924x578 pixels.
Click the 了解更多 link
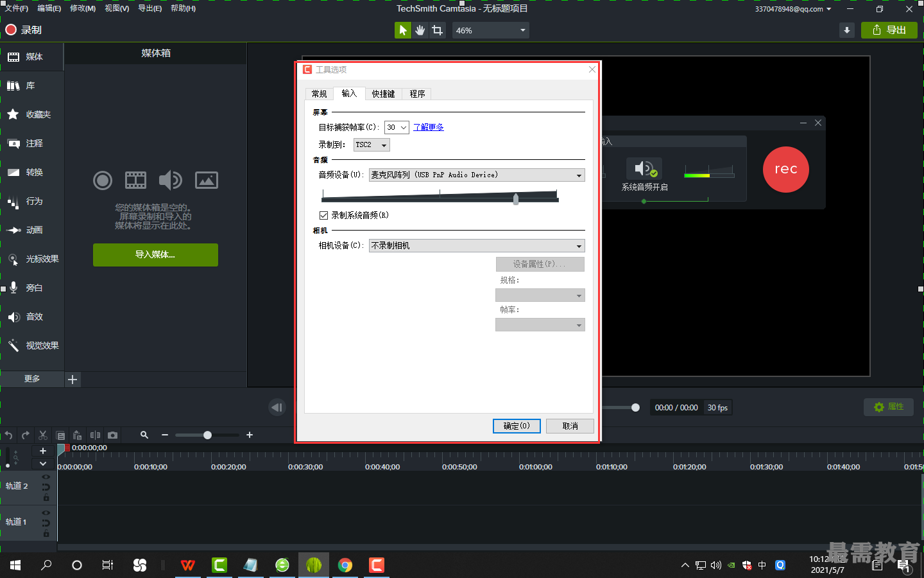point(429,127)
